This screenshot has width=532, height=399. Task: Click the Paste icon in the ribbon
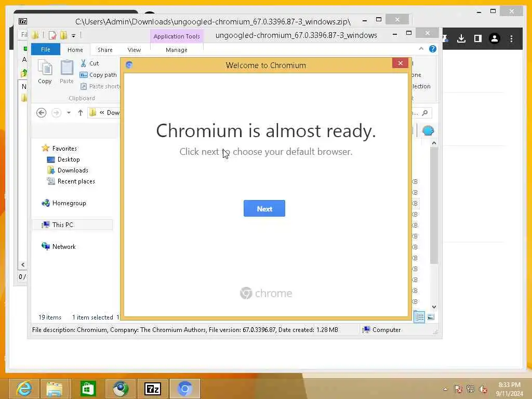(x=66, y=72)
